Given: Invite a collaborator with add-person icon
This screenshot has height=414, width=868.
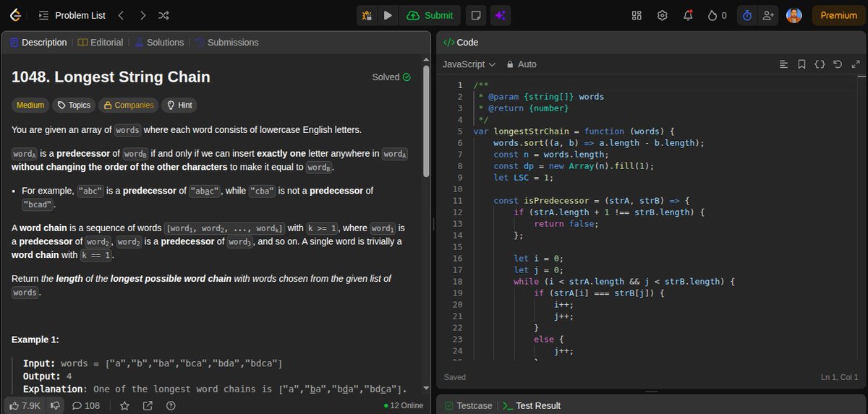Looking at the screenshot, I should [769, 15].
